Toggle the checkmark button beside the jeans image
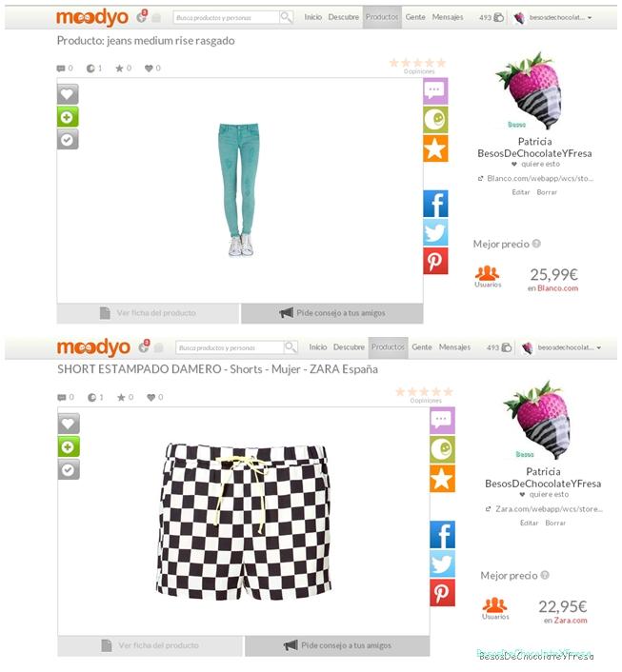Screen dimensions: 622x672 coord(68,140)
